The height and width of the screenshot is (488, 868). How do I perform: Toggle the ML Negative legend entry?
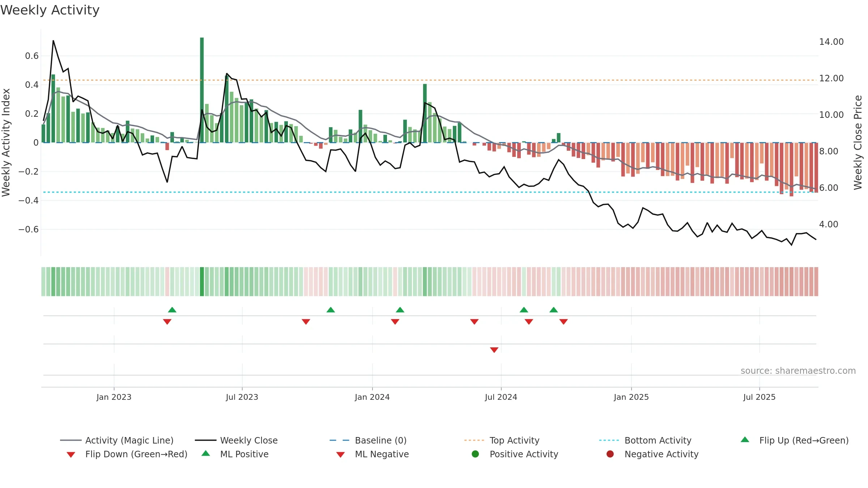coord(372,454)
